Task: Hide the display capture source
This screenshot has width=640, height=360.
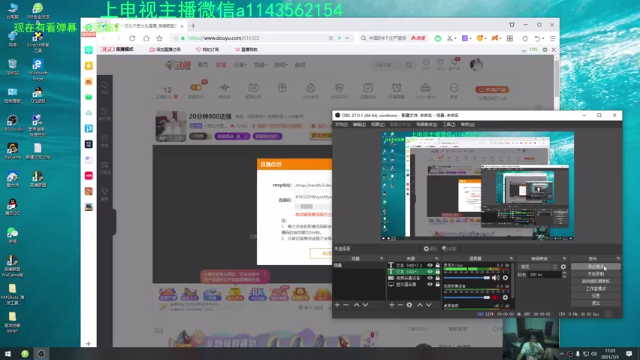Action: [430, 284]
